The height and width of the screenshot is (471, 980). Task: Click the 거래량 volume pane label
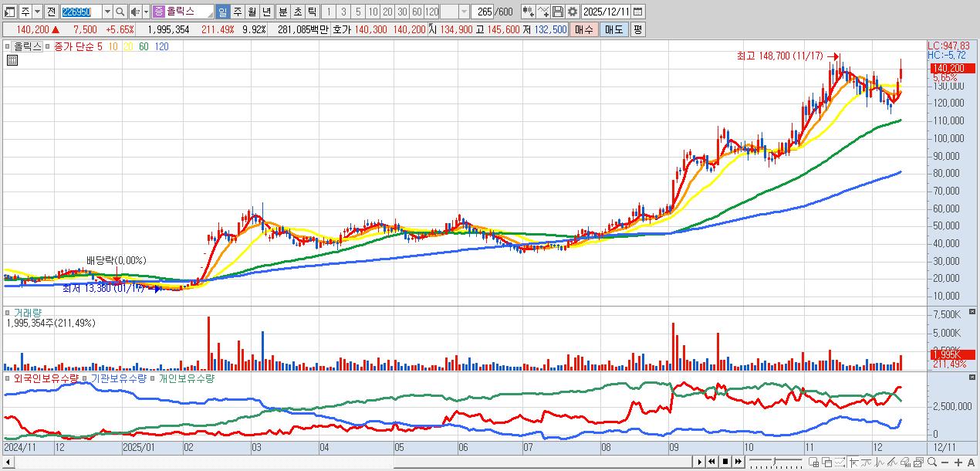pos(28,313)
